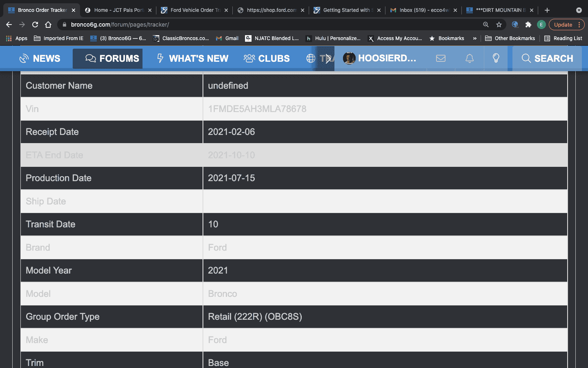Switch to the Home - JCT Pals Portal tab

(x=118, y=10)
